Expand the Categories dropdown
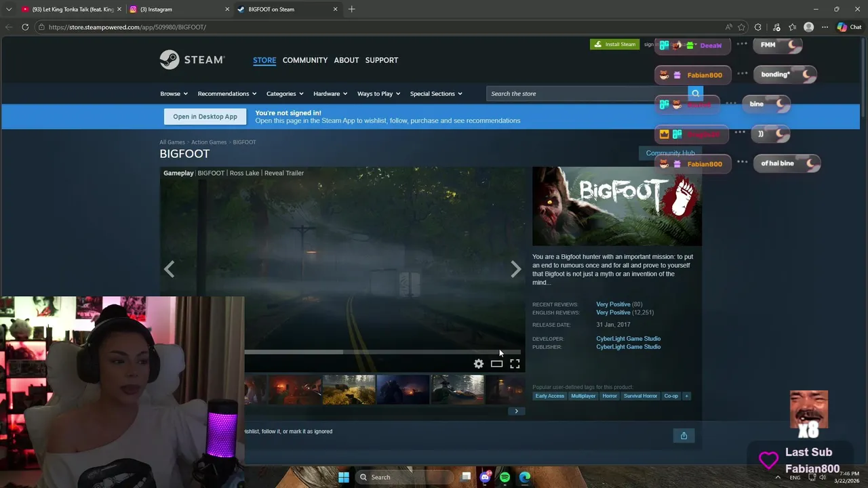 (x=285, y=94)
